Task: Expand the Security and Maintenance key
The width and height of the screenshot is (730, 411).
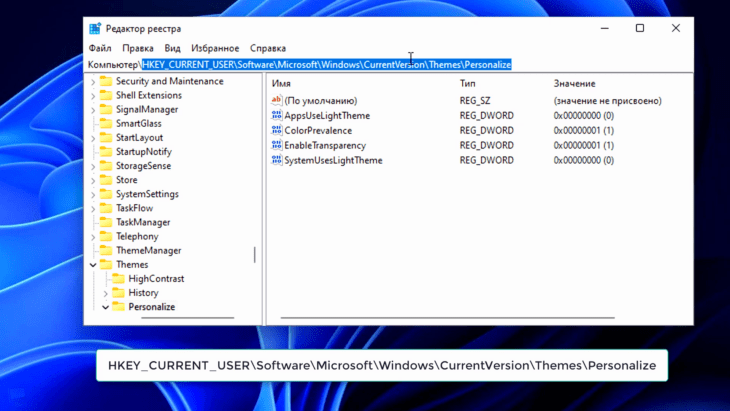Action: click(93, 82)
